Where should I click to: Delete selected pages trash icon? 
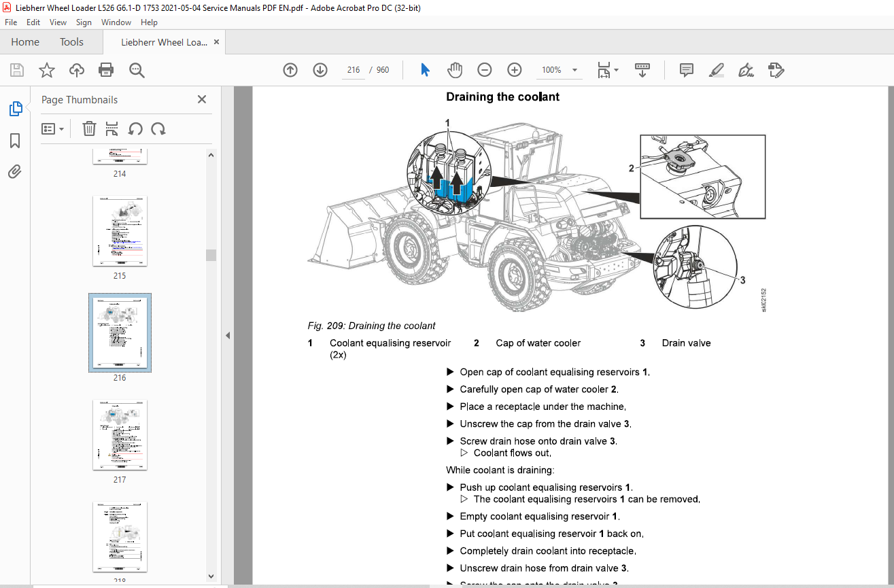coord(89,128)
